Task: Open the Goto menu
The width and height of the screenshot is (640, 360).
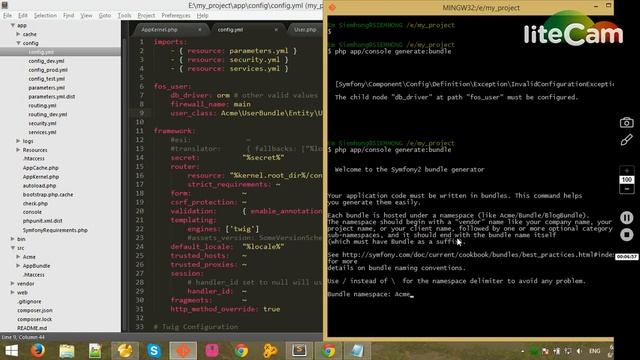Action: click(105, 16)
